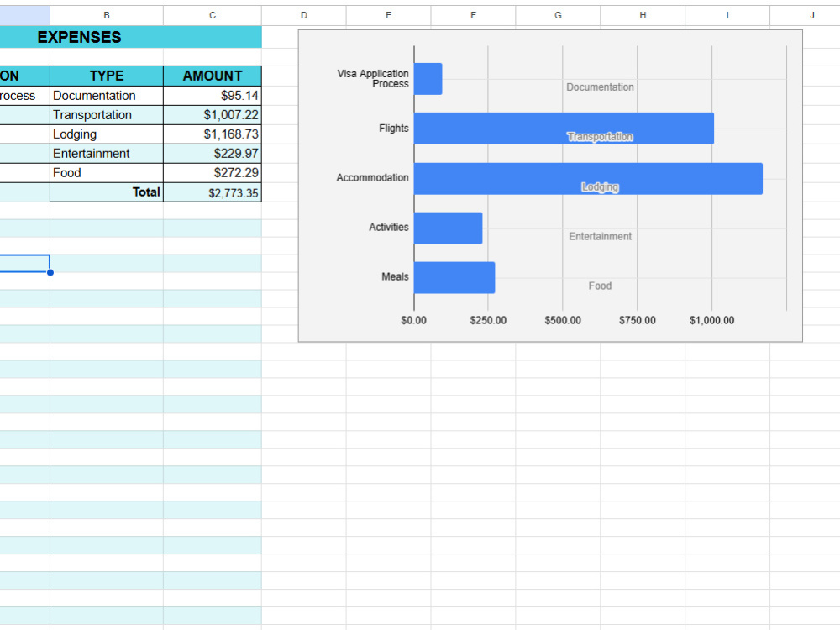
Task: Click the Food data label in chart
Action: coord(600,286)
